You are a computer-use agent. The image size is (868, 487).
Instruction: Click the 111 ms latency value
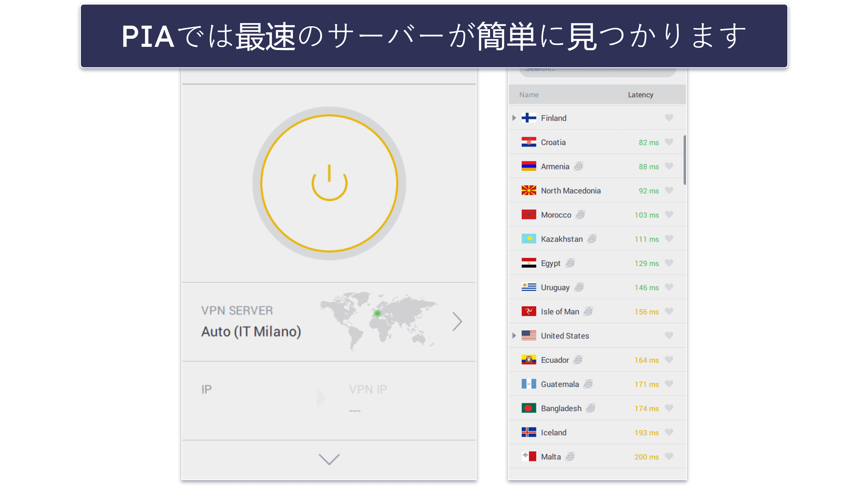(647, 239)
